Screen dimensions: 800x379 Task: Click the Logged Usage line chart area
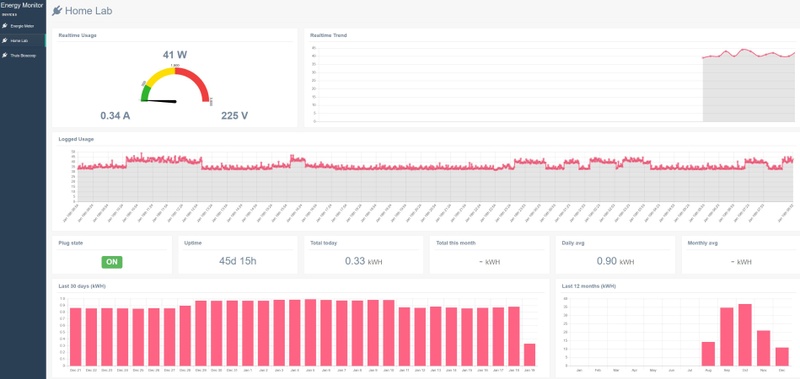435,176
